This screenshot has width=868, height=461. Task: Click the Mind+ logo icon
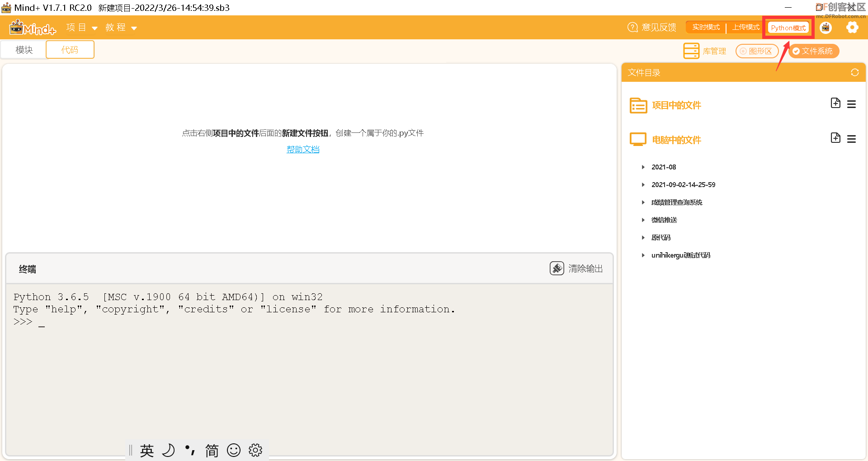(33, 28)
